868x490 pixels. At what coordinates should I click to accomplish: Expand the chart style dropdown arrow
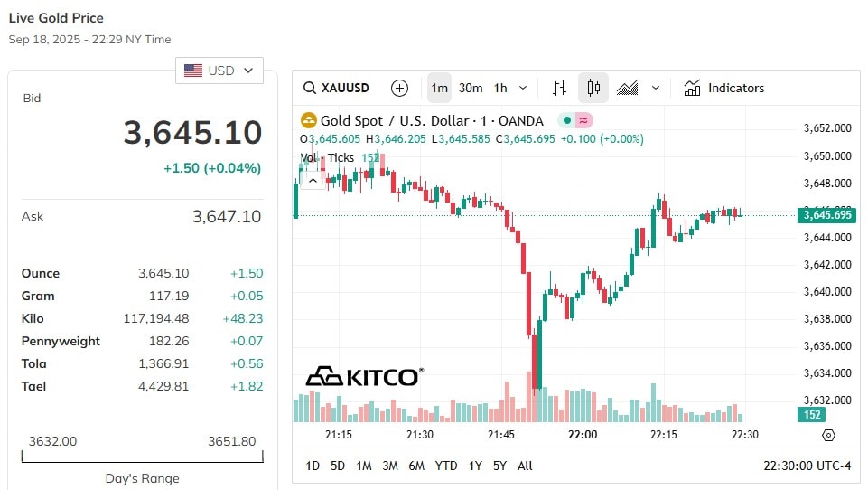(656, 88)
